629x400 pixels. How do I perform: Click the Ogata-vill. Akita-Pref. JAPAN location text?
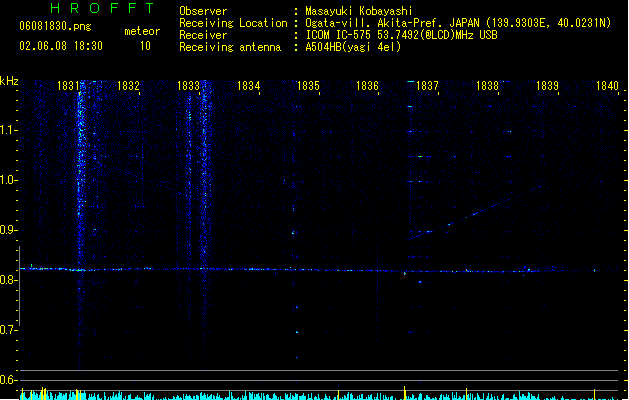pos(392,23)
